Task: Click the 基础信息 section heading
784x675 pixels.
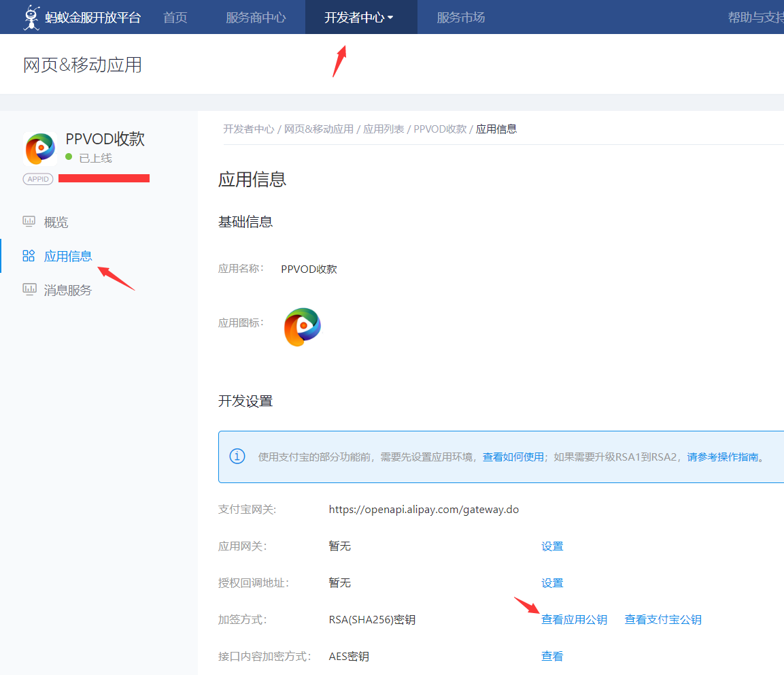Action: pyautogui.click(x=245, y=222)
